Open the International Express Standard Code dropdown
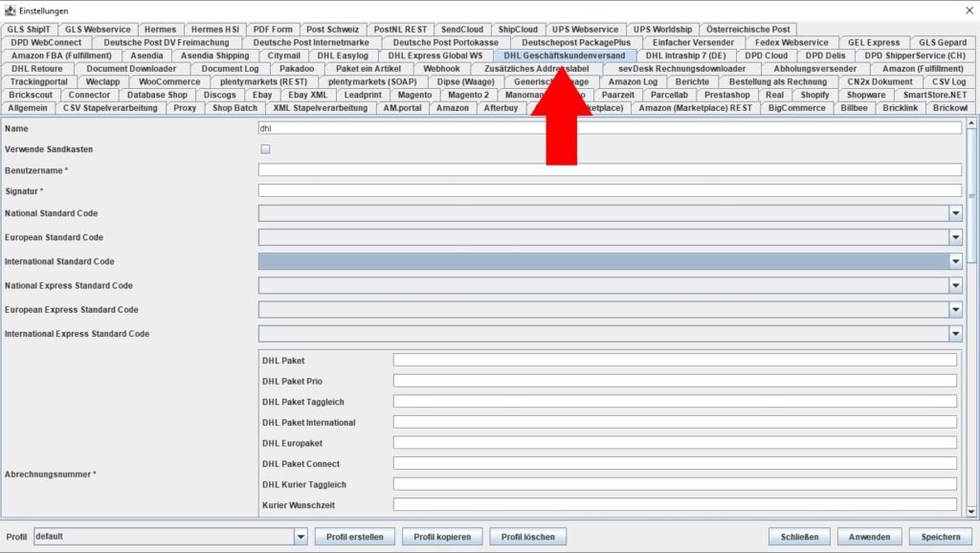The width and height of the screenshot is (980, 553). 956,334
